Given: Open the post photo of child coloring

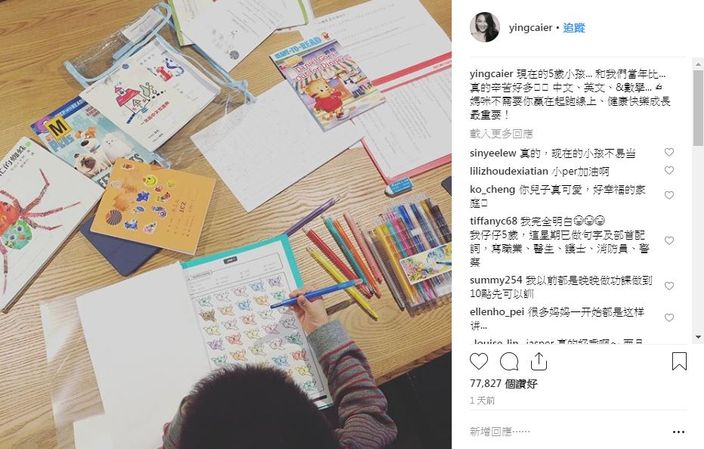Looking at the screenshot, I should coord(225,224).
